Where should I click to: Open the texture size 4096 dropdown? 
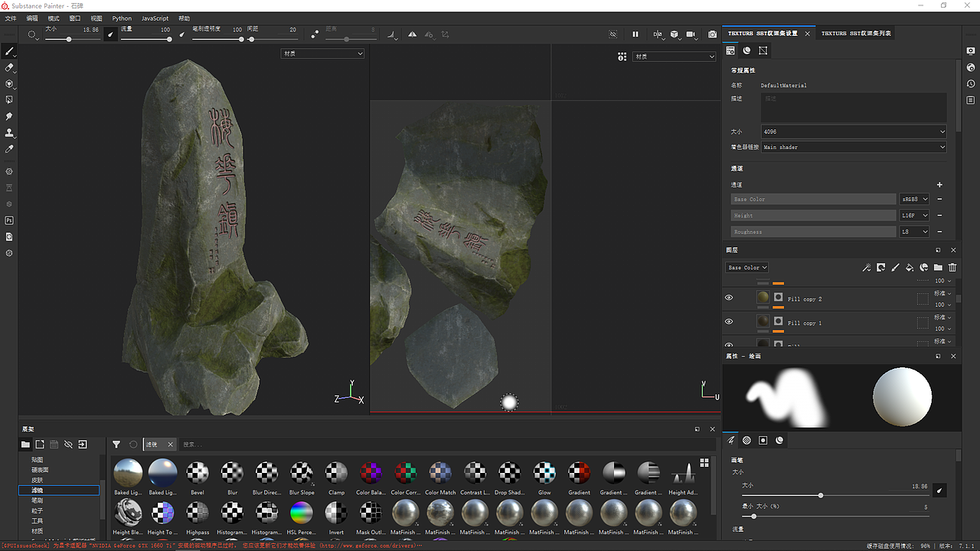[x=854, y=132]
